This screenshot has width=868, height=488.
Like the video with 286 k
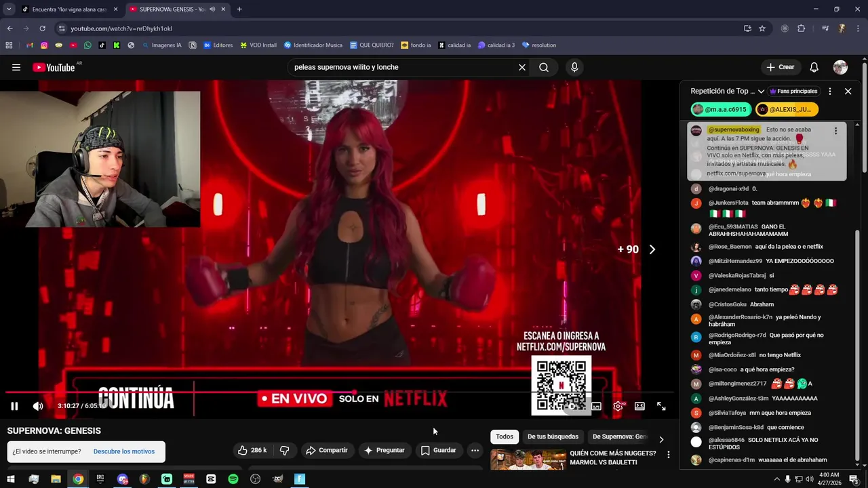click(x=252, y=450)
